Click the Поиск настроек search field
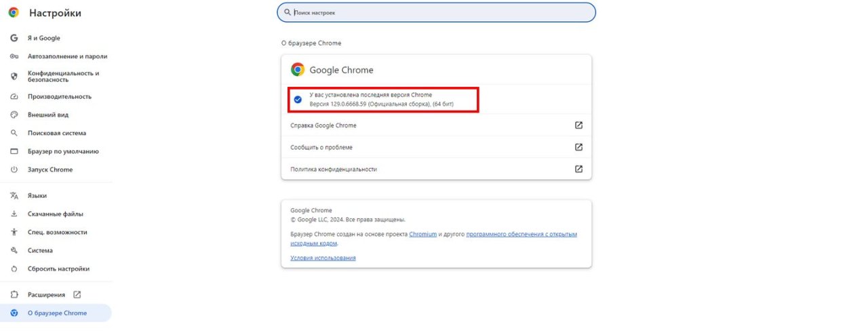This screenshot has height=333, width=868. [x=436, y=12]
